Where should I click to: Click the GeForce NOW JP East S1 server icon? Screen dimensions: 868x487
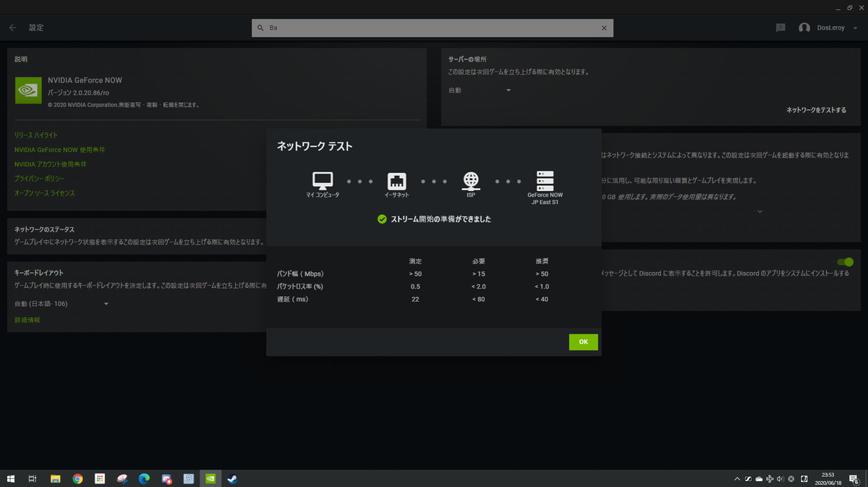point(545,180)
